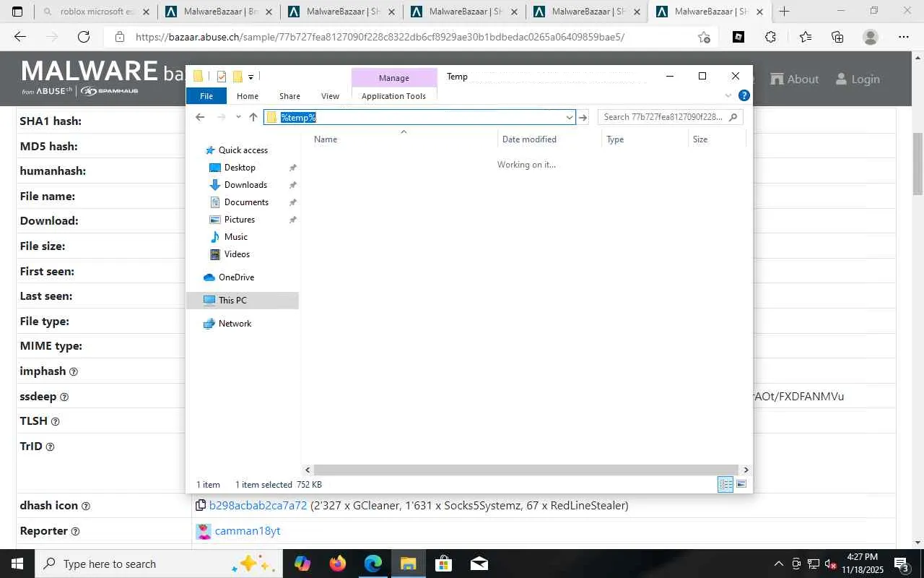Select the Manage contextual tab

tap(394, 78)
